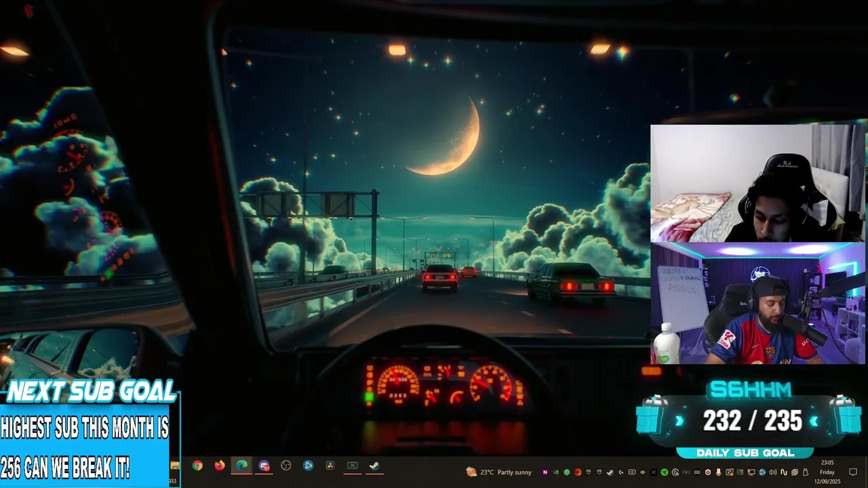Click the green Razer tray icon
The width and height of the screenshot is (868, 488).
664,472
